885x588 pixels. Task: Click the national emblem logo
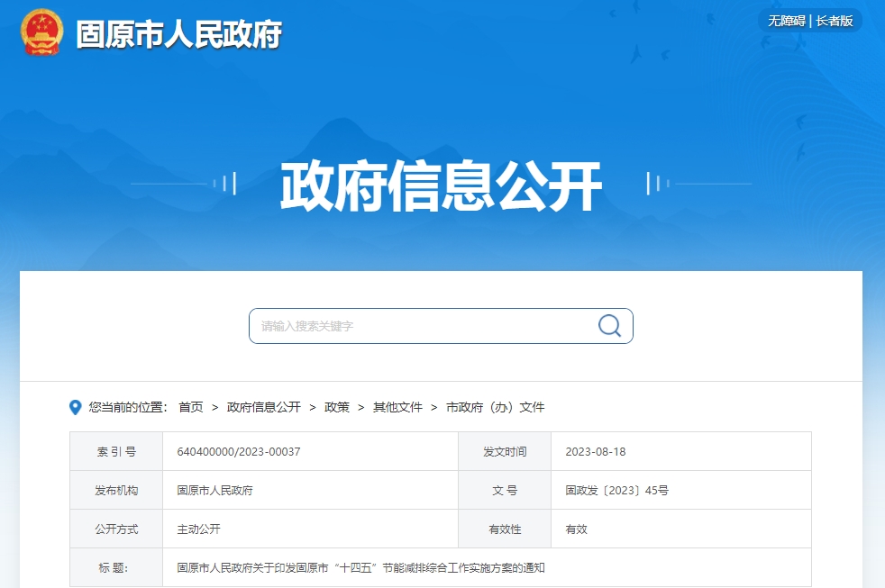point(42,33)
